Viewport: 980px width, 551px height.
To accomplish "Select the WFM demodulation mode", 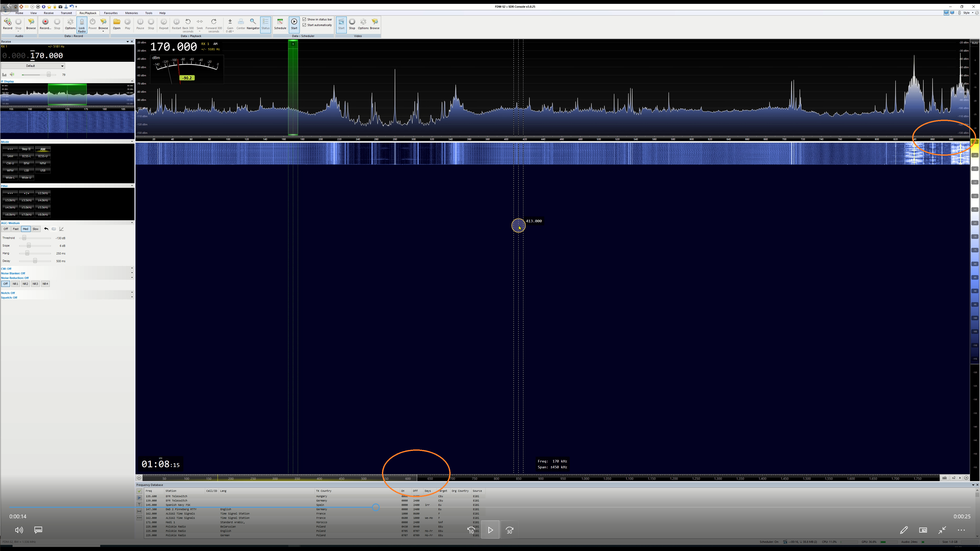I will coord(10,170).
